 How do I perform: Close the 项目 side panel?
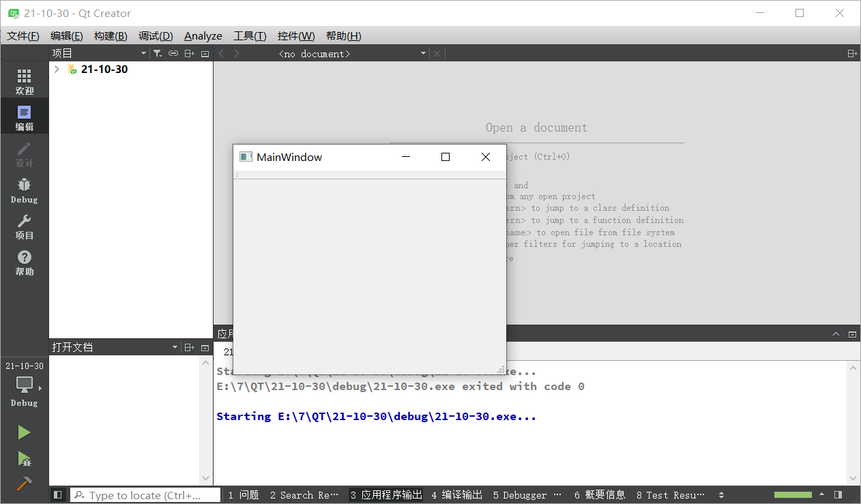[x=205, y=53]
